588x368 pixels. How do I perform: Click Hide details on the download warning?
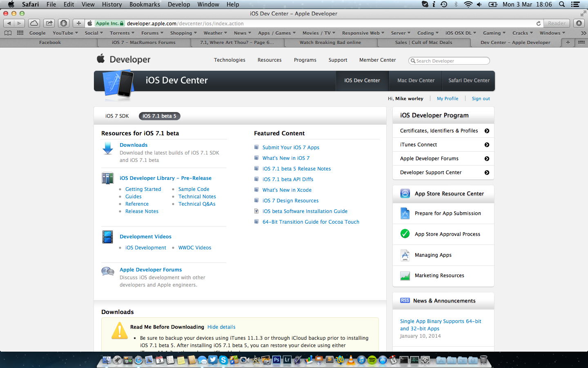pos(221,327)
